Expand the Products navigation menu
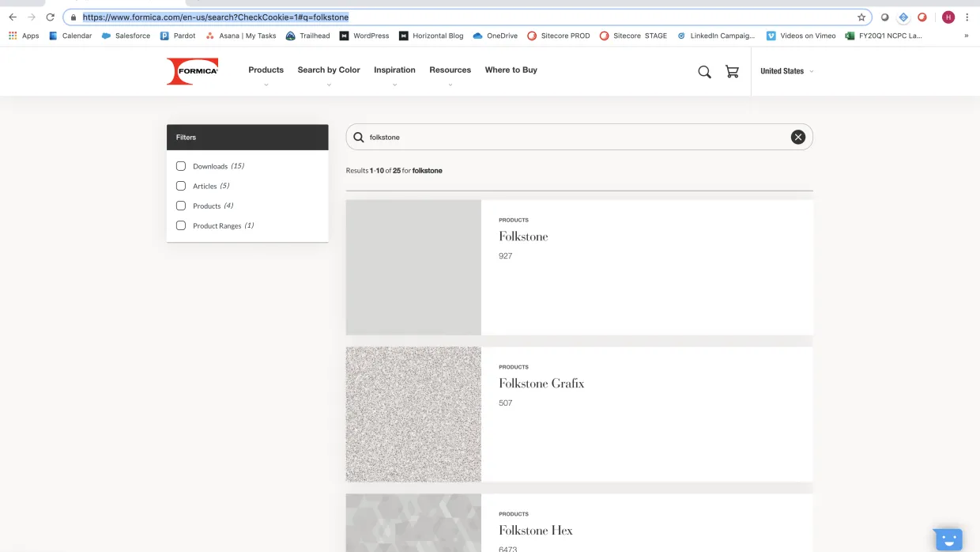 (x=266, y=70)
